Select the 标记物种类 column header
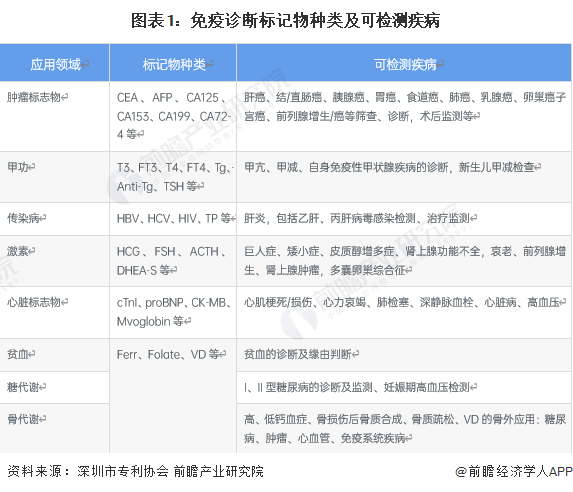This screenshot has height=492, width=573. (x=173, y=63)
